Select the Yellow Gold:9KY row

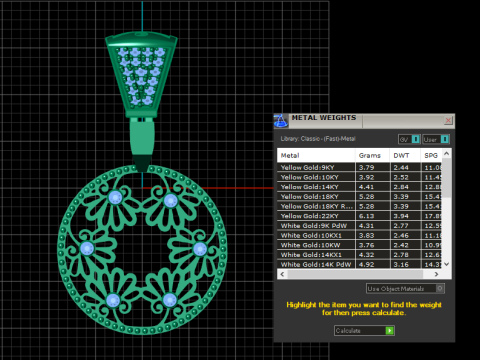click(x=359, y=167)
